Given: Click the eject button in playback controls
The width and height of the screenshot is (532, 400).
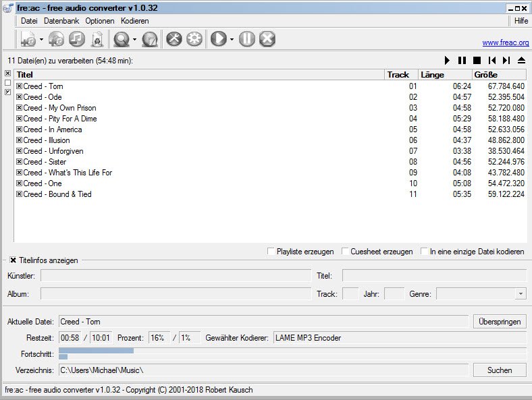Looking at the screenshot, I should tap(521, 61).
